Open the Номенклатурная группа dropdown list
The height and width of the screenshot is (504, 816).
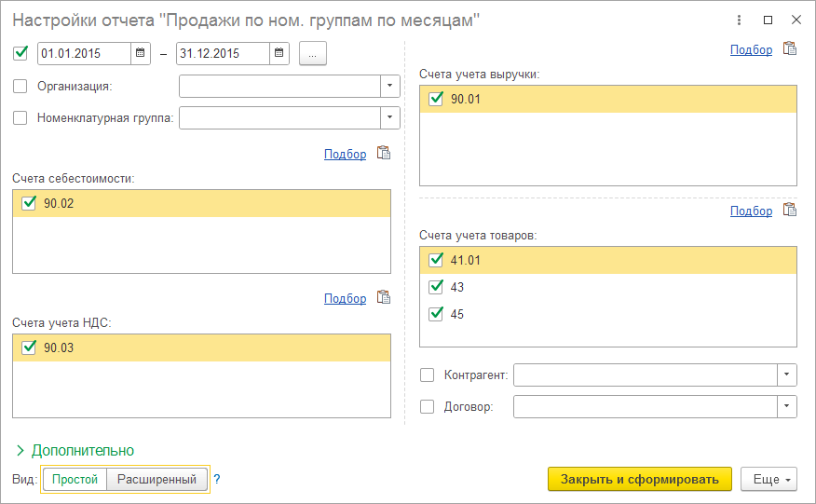[390, 117]
